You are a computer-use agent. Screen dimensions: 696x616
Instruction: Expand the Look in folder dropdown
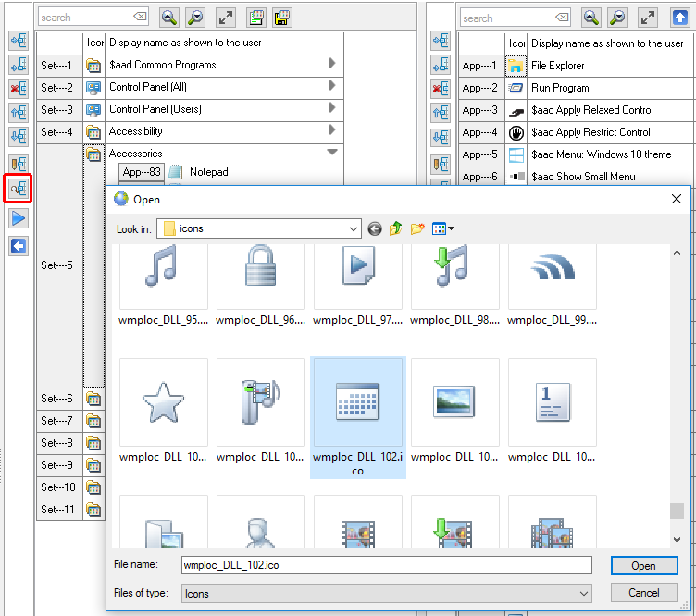[x=353, y=228]
